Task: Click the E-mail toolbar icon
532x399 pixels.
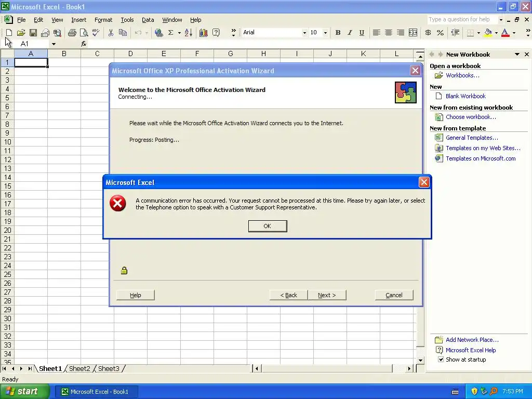Action: click(45, 33)
